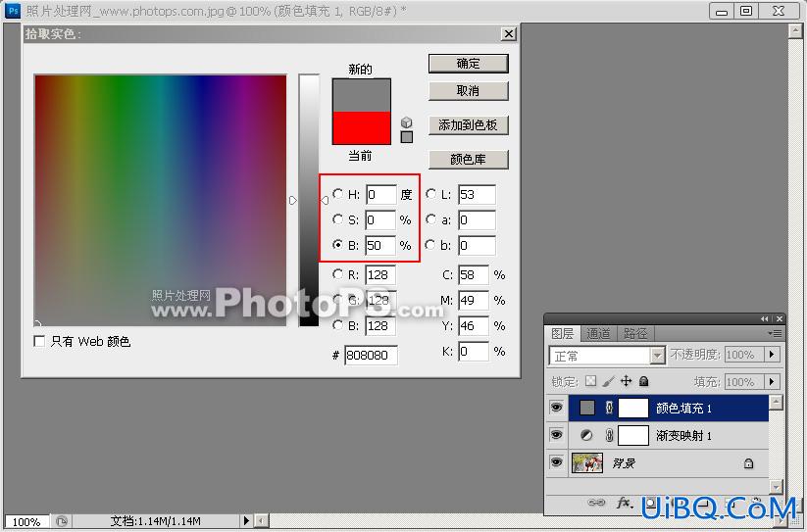Select the Lab L radio button
Screen dimensions: 807x532
coord(430,194)
